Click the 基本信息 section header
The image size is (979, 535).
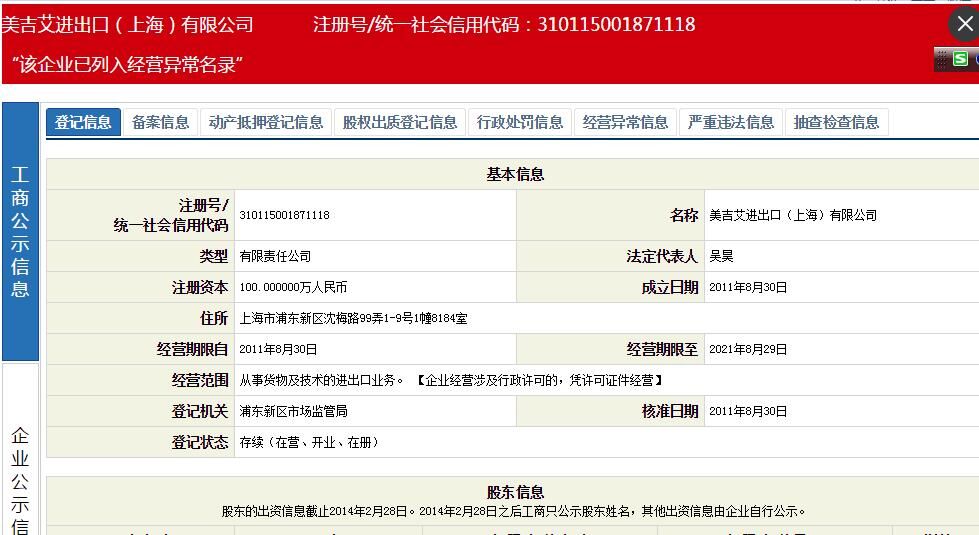(515, 174)
